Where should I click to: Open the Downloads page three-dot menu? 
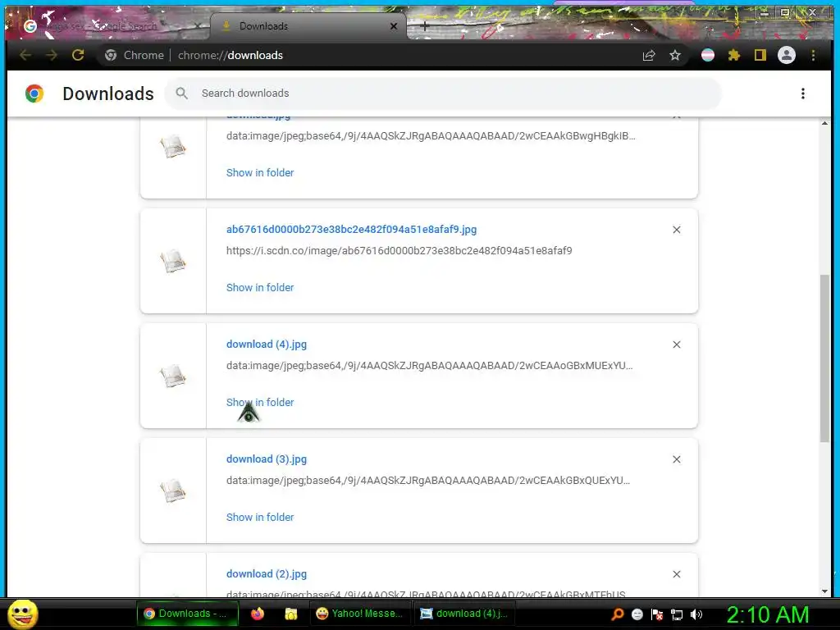(802, 94)
